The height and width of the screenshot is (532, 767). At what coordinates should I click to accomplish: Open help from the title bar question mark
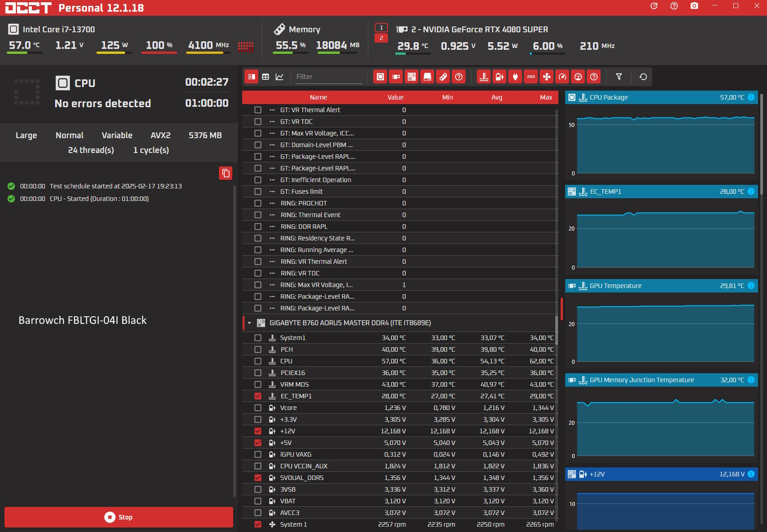tap(674, 6)
